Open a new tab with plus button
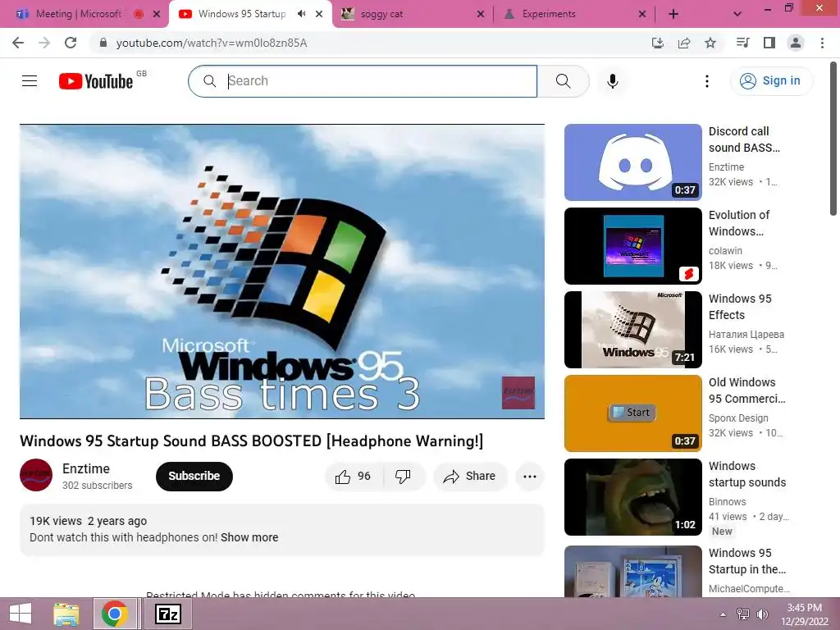The image size is (840, 630). click(x=673, y=14)
